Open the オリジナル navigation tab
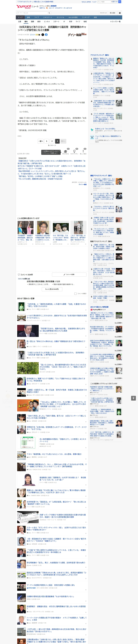 (x=60, y=17)
